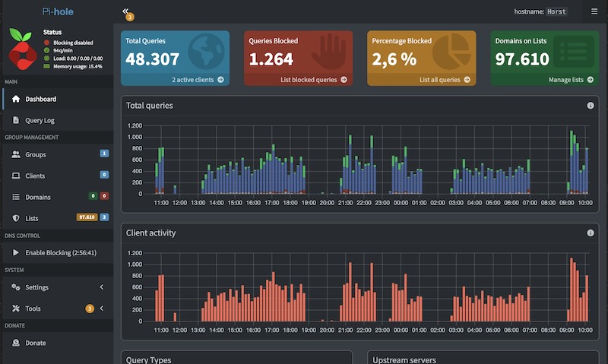This screenshot has height=364, width=608.
Task: Follow the List all queries link
Action: 440,80
